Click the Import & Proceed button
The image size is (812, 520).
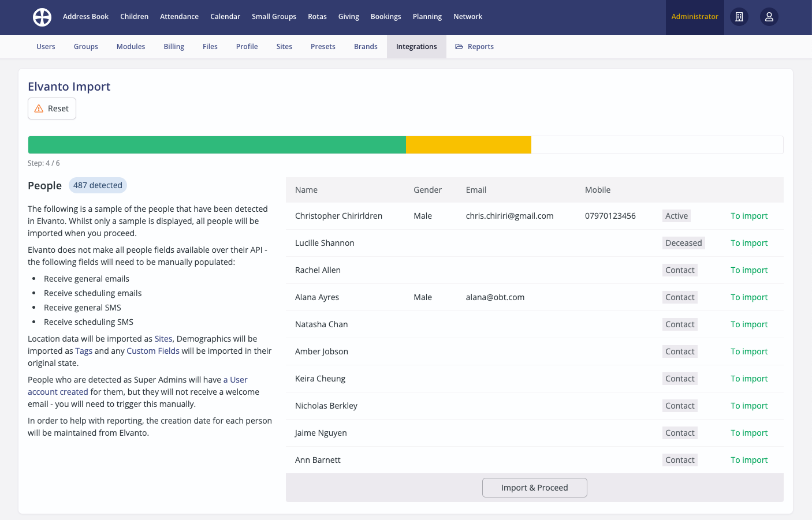[535, 488]
